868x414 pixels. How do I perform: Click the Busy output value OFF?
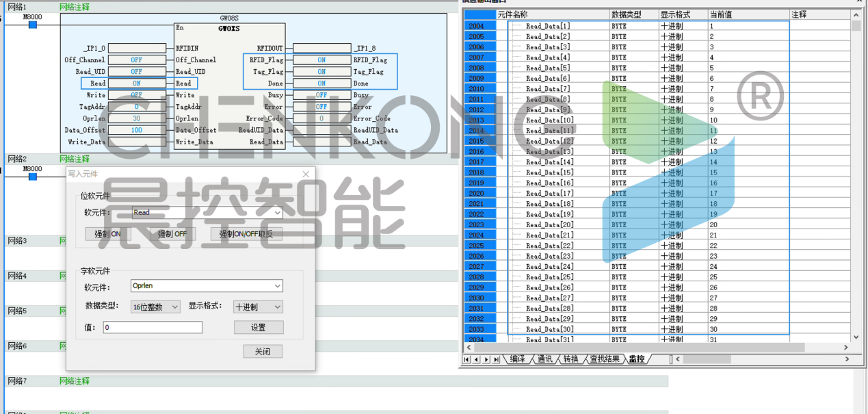coord(321,95)
